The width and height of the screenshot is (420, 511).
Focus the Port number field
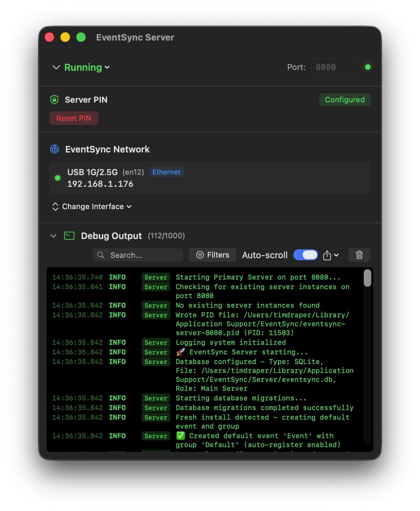tap(335, 67)
